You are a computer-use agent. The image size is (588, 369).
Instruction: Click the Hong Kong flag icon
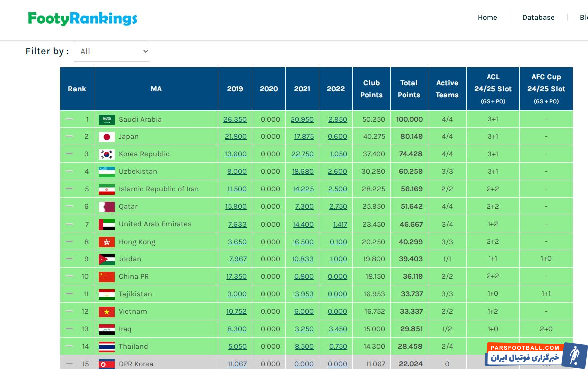[106, 242]
